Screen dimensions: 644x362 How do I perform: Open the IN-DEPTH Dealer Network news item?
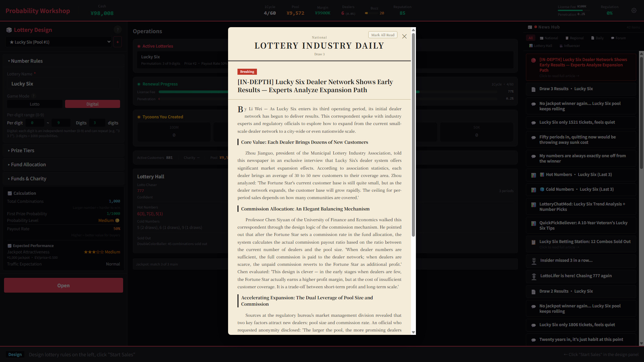click(581, 67)
